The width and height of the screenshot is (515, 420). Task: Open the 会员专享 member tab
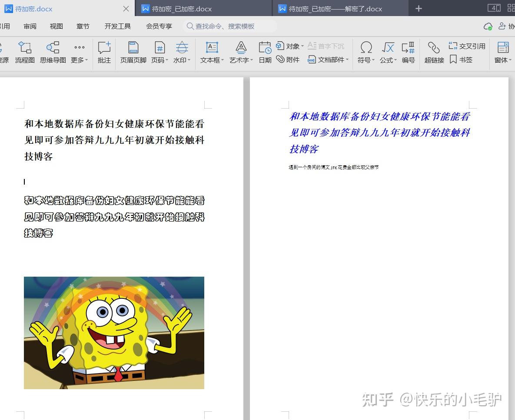(159, 26)
